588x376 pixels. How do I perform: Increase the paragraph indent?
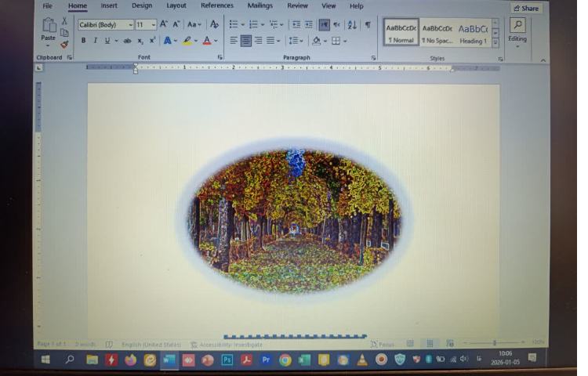[309, 25]
